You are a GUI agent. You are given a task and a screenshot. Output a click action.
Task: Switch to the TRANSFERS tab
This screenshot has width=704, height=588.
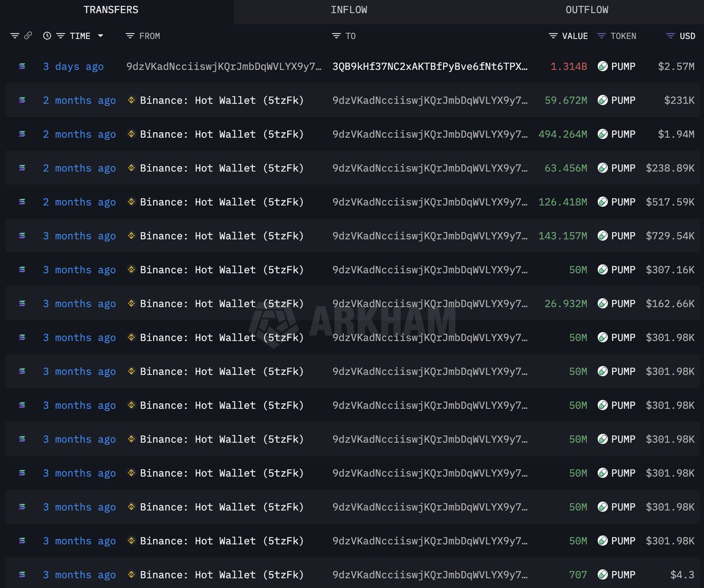(x=111, y=10)
